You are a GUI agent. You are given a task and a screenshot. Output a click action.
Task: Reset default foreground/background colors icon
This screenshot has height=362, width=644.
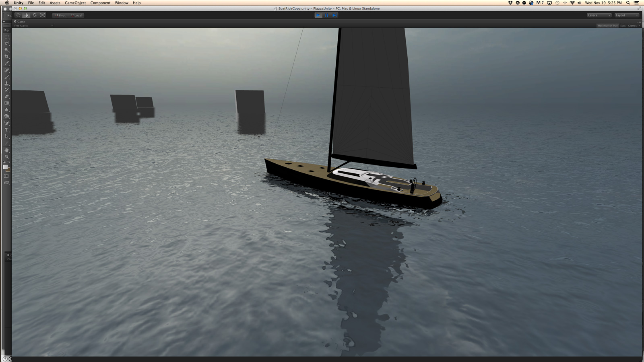4,162
